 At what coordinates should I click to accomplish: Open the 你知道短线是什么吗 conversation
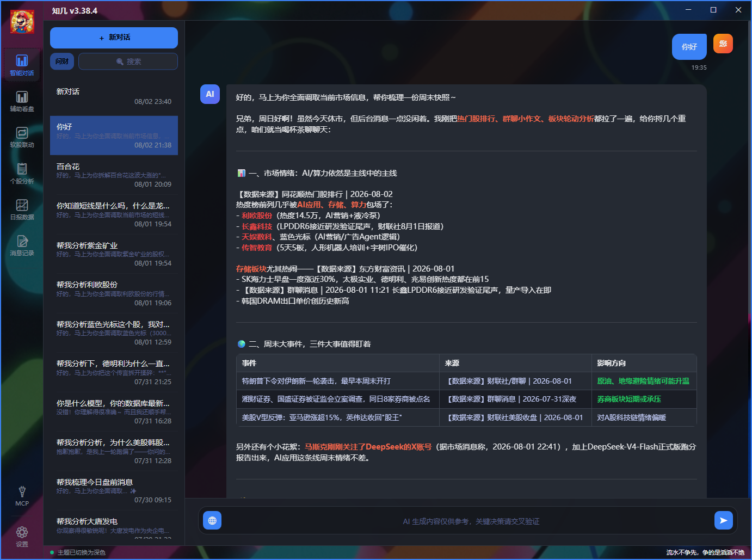(x=114, y=214)
